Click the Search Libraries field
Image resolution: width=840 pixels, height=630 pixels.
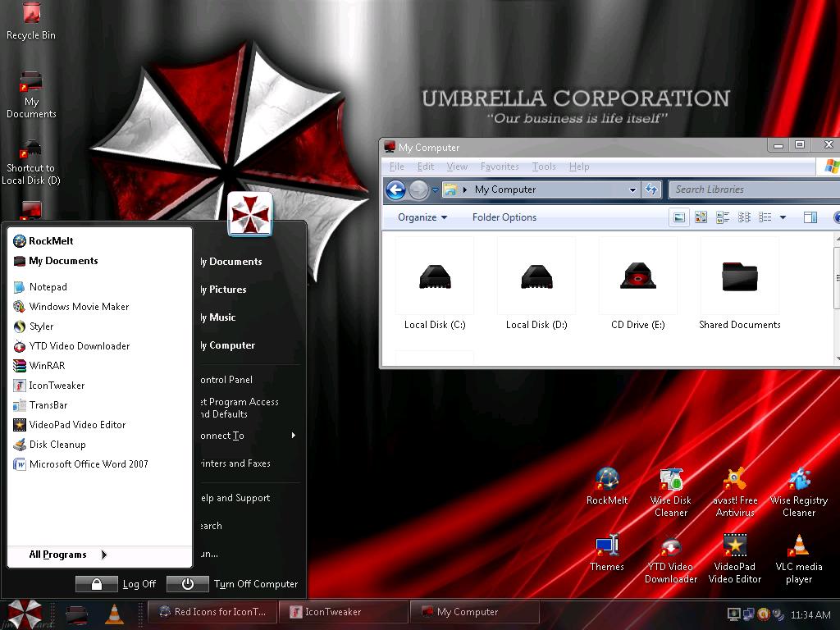(751, 189)
